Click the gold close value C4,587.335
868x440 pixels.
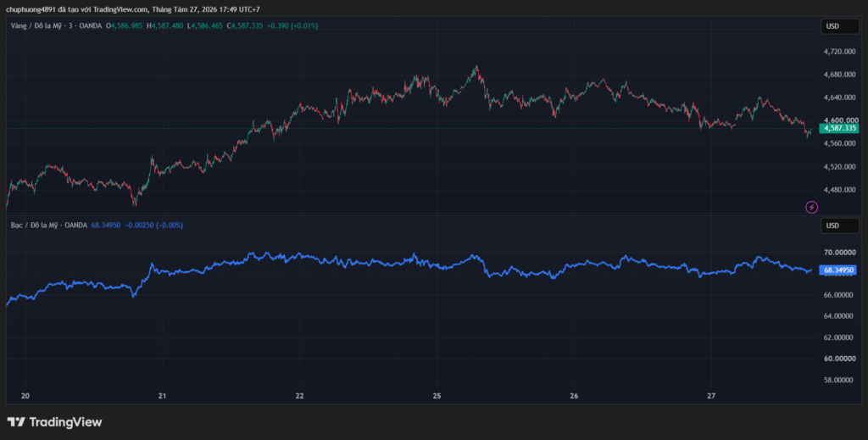(245, 26)
